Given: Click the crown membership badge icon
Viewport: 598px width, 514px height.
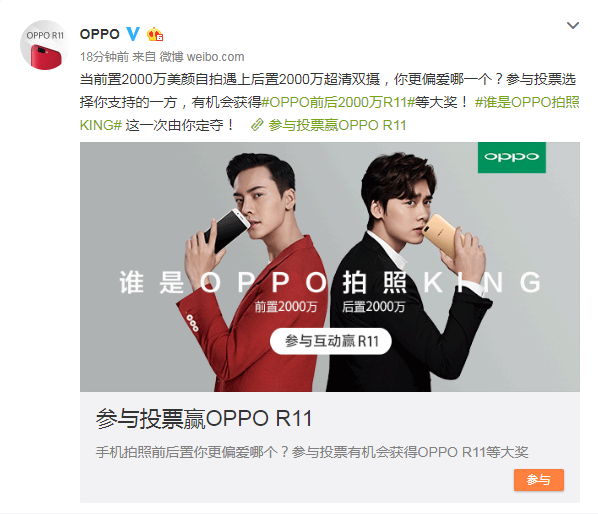Looking at the screenshot, I should [x=155, y=34].
